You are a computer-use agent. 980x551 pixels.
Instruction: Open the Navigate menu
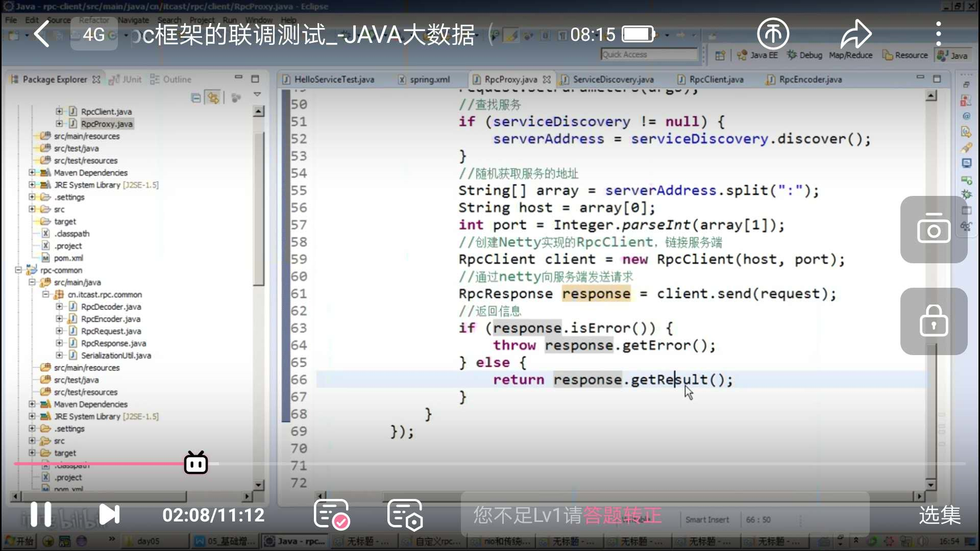click(x=133, y=20)
